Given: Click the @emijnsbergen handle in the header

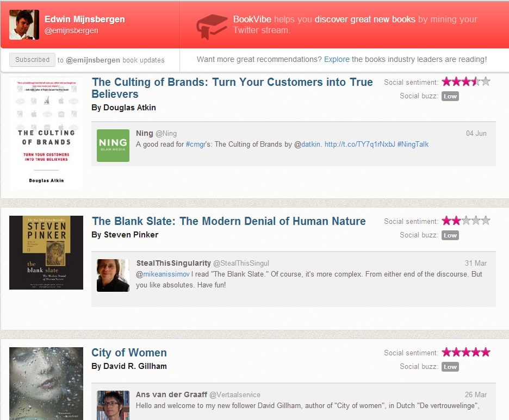Looking at the screenshot, I should coord(71,30).
